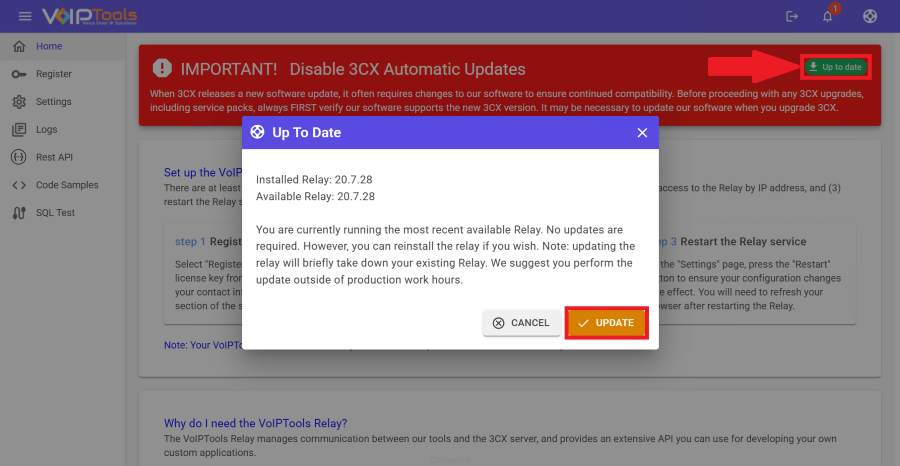Open the help lifebuoy icon

[x=870, y=16]
